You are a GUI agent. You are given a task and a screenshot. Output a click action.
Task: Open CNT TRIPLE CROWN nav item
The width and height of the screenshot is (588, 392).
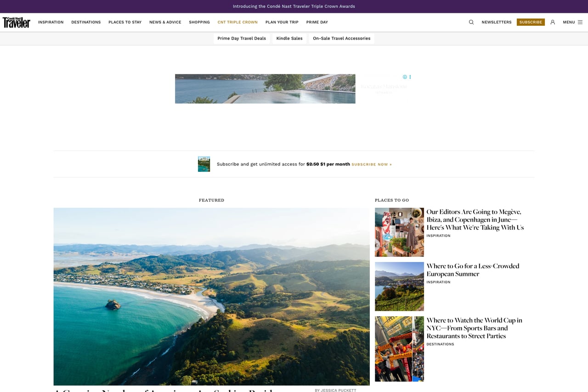237,22
